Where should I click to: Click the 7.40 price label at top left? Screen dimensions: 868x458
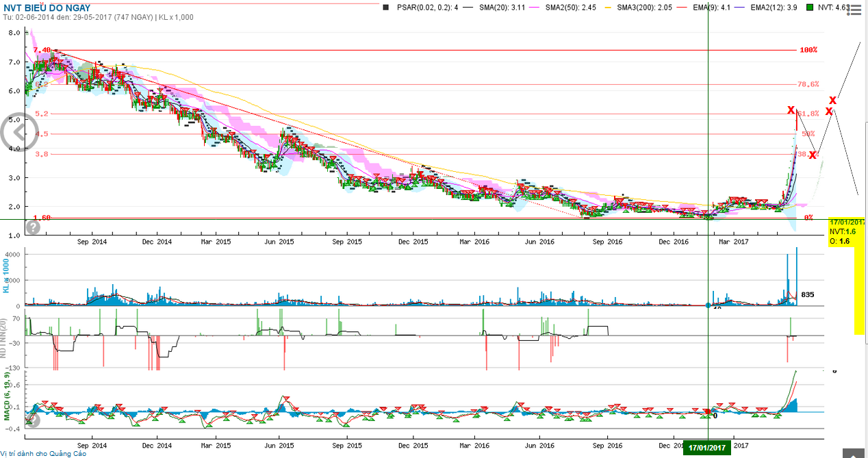tap(42, 50)
